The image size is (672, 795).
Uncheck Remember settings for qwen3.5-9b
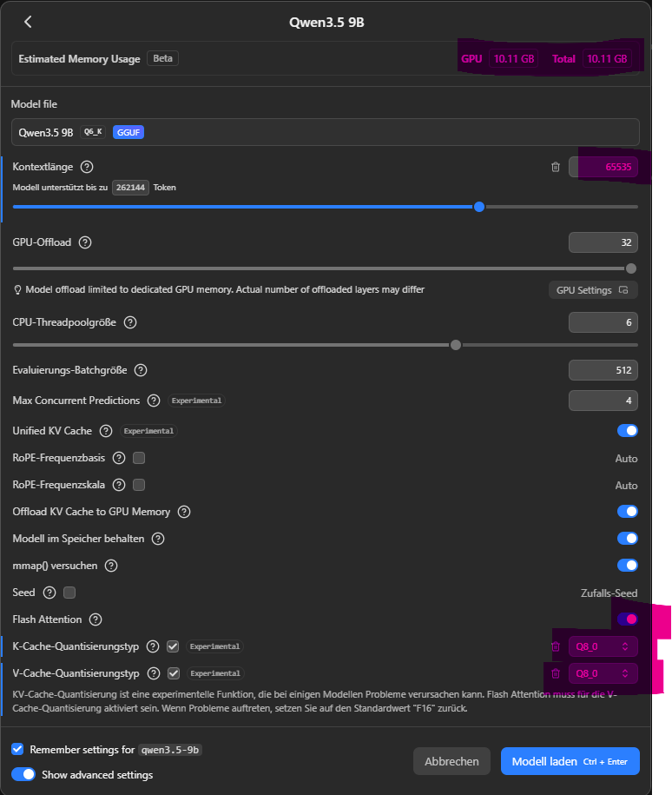click(17, 749)
